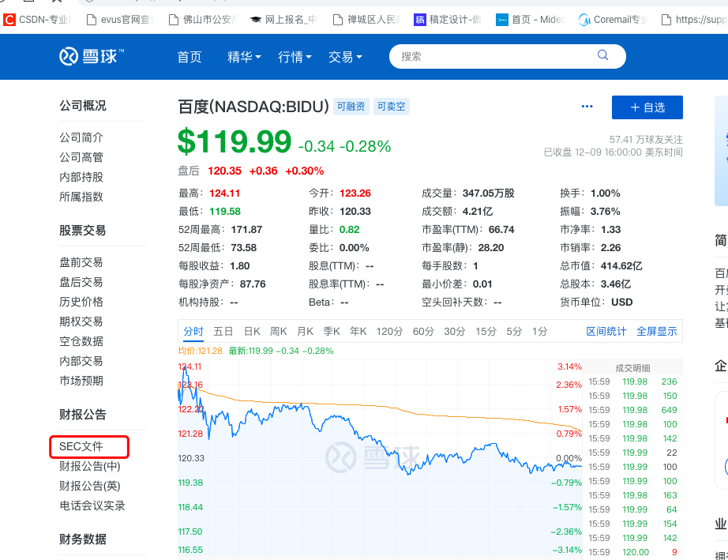Open 内部交易 in the sidebar
The height and width of the screenshot is (560, 728).
[81, 361]
